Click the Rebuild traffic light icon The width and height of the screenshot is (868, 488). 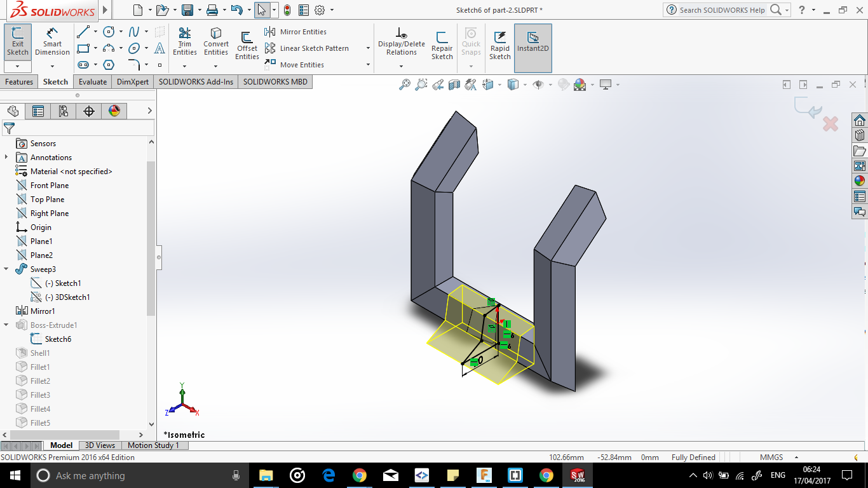pos(287,10)
